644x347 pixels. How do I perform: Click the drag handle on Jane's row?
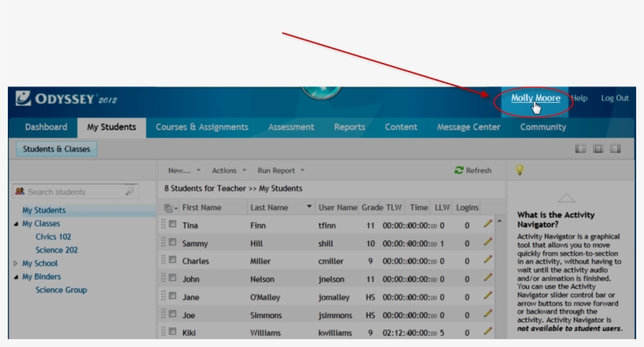pyautogui.click(x=163, y=296)
